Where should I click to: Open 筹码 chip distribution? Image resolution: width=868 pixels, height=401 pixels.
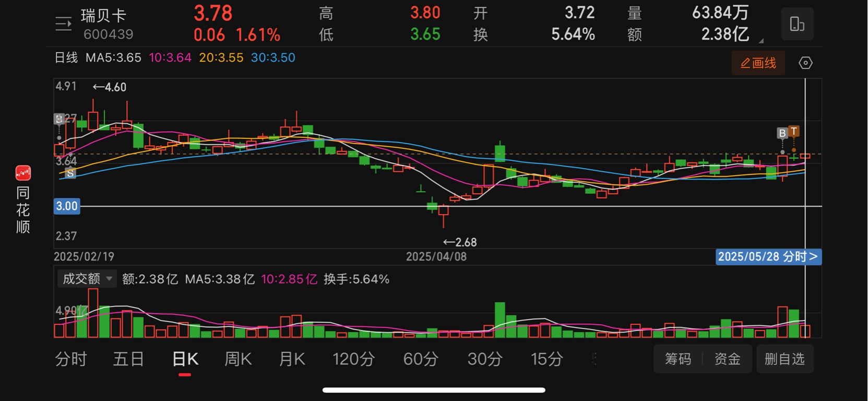coord(678,359)
